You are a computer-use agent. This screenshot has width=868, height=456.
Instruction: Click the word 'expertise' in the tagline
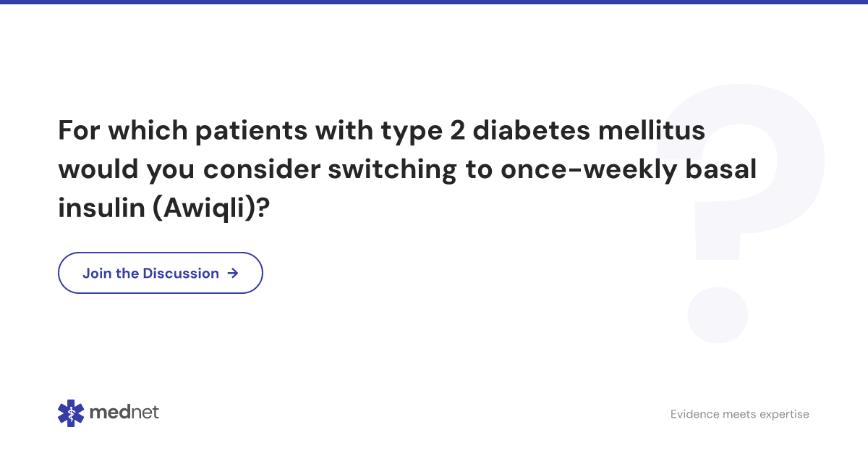click(783, 414)
